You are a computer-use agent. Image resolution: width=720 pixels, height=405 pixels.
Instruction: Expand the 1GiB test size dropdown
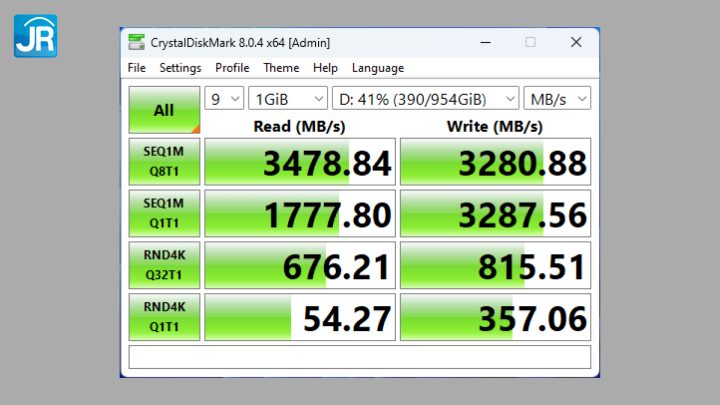click(288, 99)
